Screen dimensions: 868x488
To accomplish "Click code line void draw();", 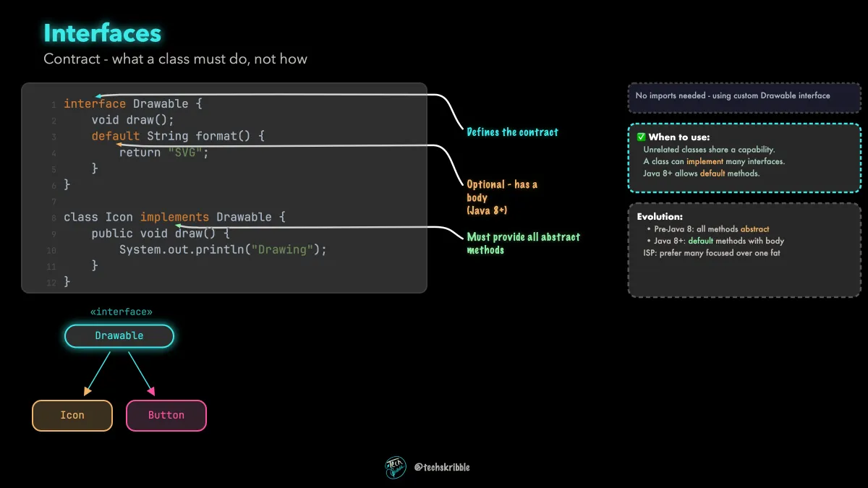I will pyautogui.click(x=133, y=120).
